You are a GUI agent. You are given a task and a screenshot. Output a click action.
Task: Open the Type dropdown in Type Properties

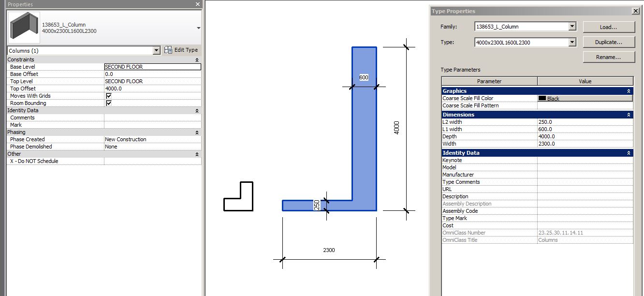click(572, 42)
